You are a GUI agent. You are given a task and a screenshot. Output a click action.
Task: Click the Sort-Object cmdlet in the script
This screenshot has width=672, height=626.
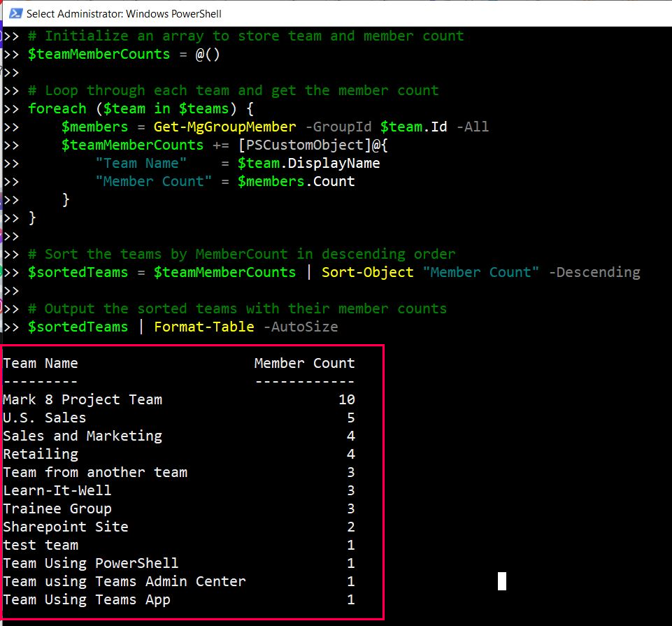coord(367,273)
